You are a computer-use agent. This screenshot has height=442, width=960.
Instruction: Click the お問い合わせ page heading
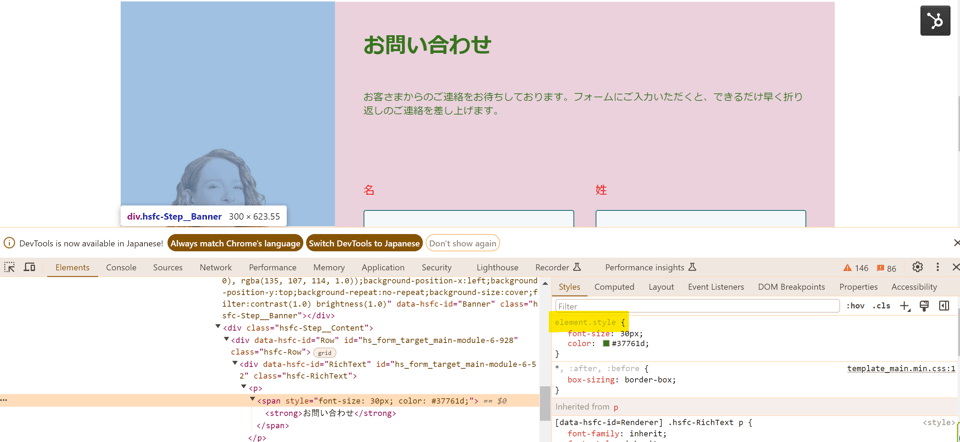tap(427, 45)
